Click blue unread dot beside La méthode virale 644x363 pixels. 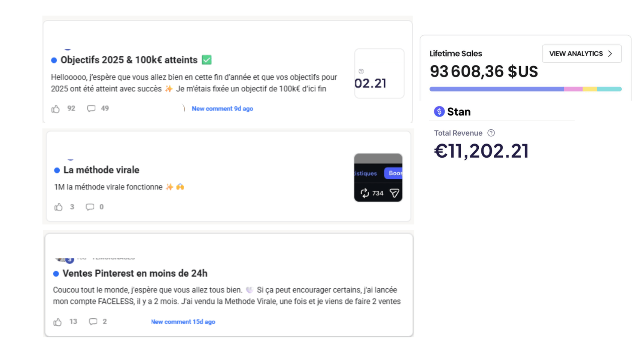(x=57, y=171)
